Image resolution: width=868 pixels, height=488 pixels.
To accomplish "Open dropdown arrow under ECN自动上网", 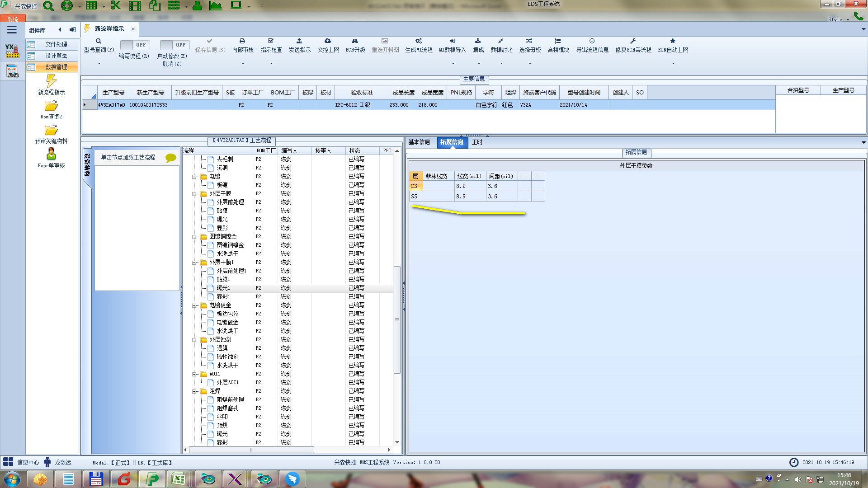I will [x=673, y=64].
